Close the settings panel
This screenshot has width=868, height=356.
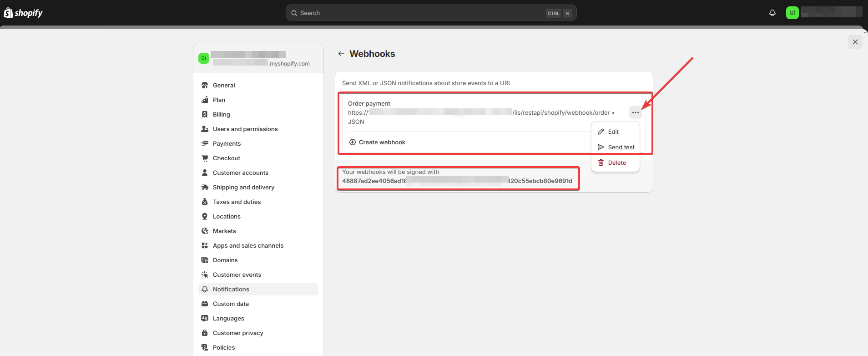pyautogui.click(x=855, y=42)
